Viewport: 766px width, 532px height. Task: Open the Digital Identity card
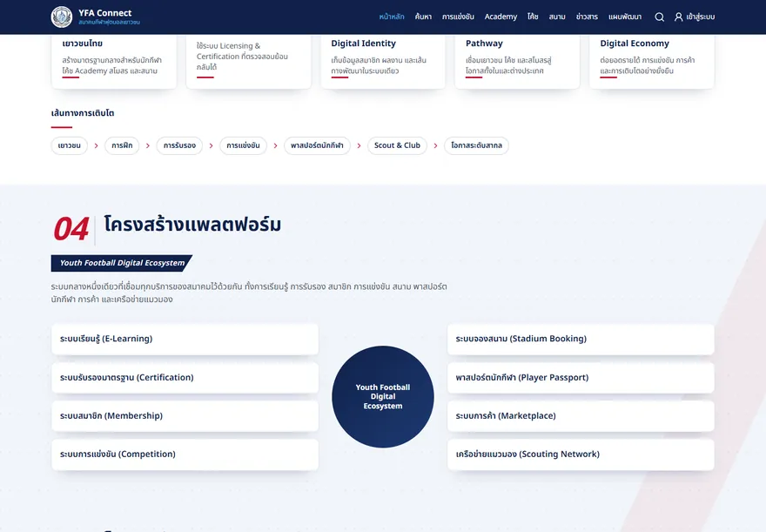[383, 61]
